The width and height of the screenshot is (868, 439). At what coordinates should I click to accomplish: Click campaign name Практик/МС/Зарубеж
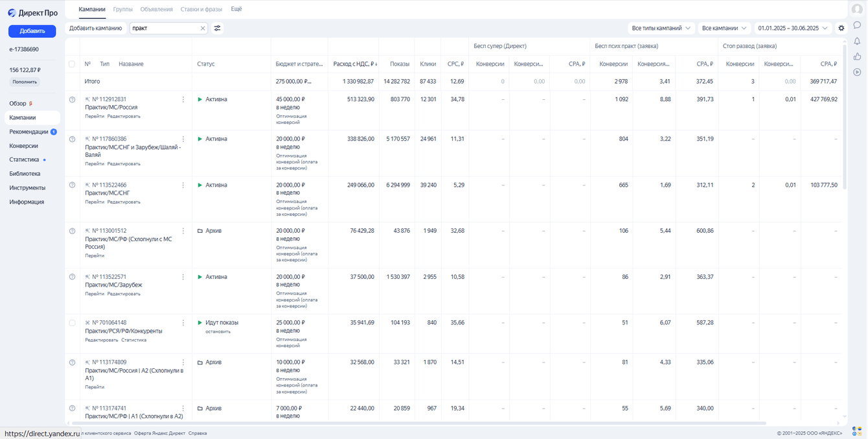[x=113, y=285]
